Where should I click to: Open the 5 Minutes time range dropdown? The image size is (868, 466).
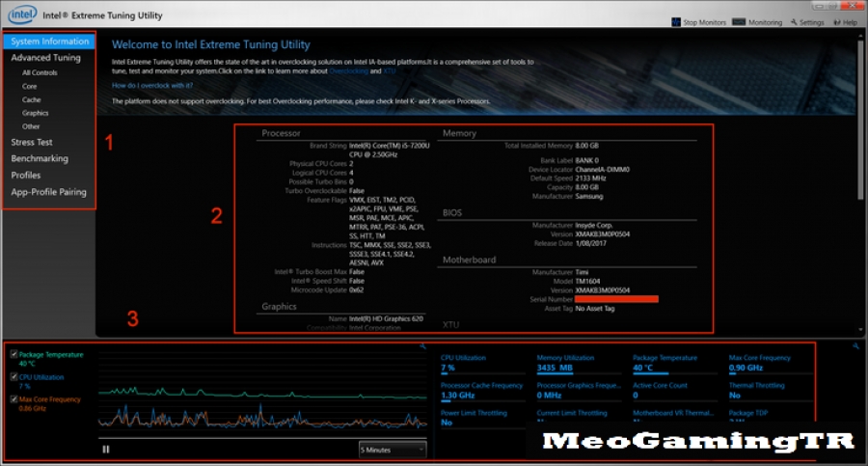(392, 449)
